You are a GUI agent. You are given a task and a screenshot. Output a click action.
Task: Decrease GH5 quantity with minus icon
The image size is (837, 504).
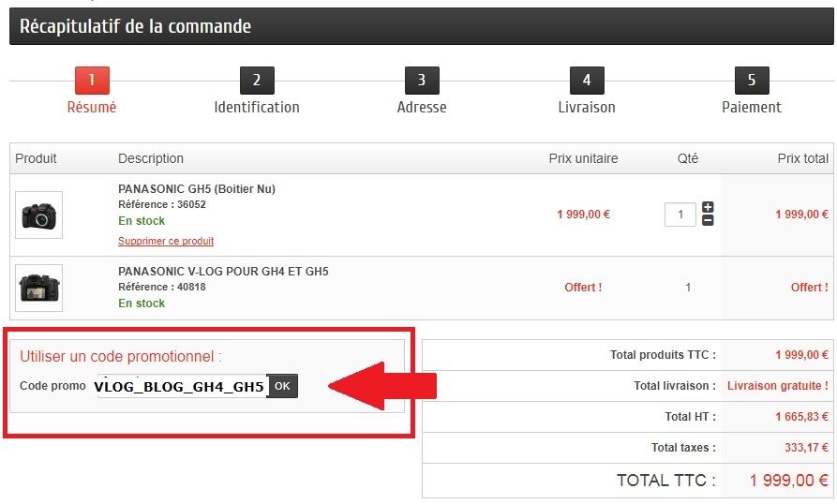point(708,220)
